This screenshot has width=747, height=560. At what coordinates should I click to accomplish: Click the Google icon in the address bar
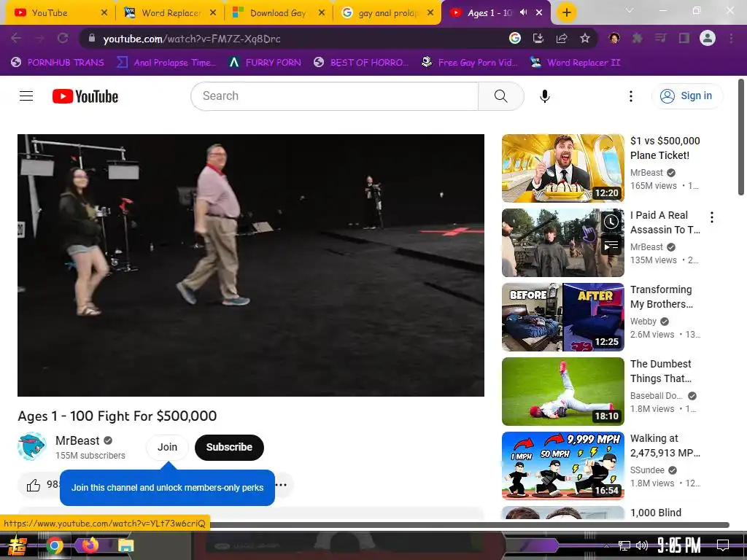(514, 38)
